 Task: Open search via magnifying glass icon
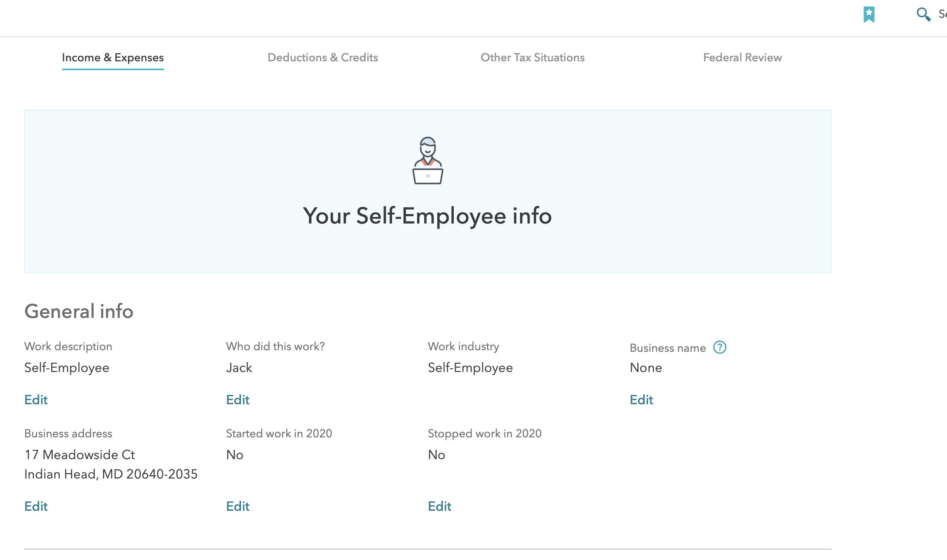pos(923,15)
